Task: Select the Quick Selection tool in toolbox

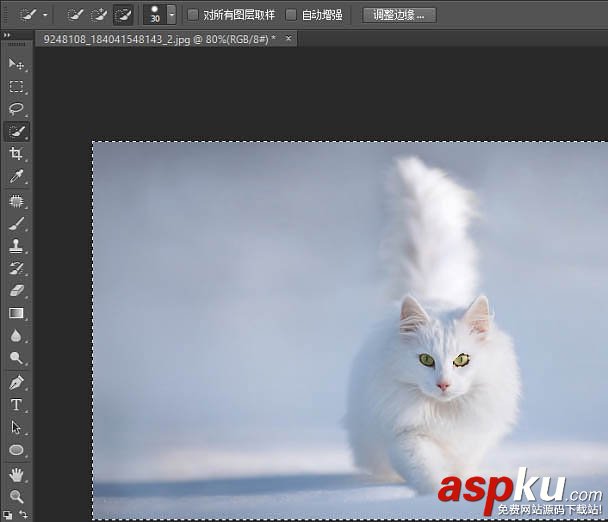Action: pos(16,131)
